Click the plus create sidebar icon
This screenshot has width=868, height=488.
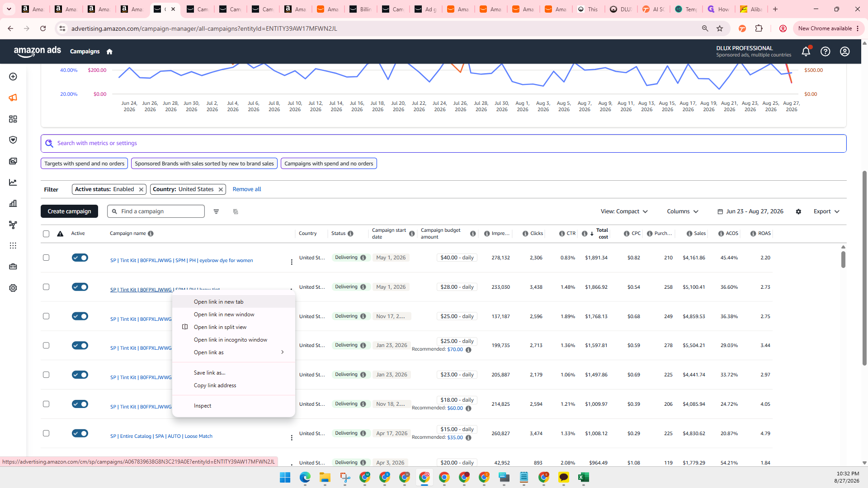(x=13, y=76)
